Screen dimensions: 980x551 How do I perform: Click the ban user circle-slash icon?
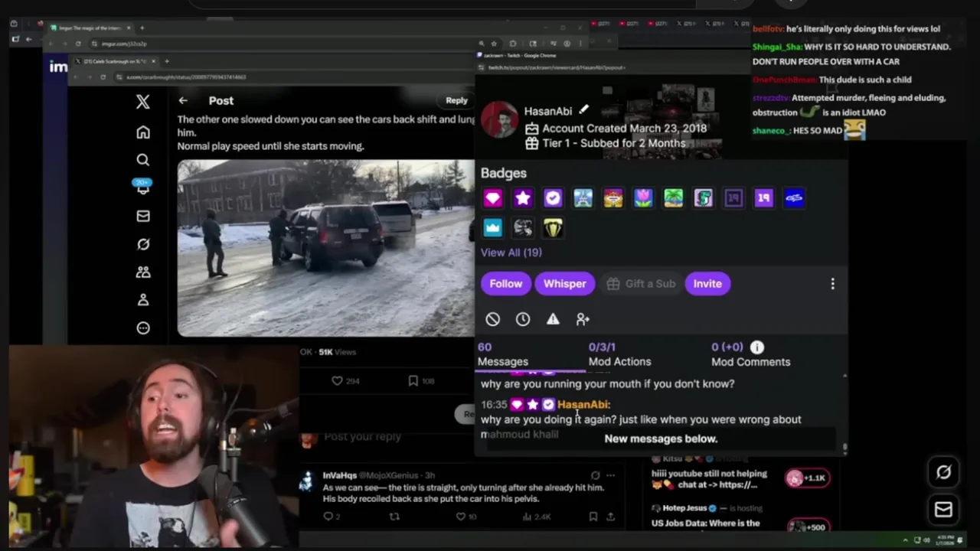point(493,319)
